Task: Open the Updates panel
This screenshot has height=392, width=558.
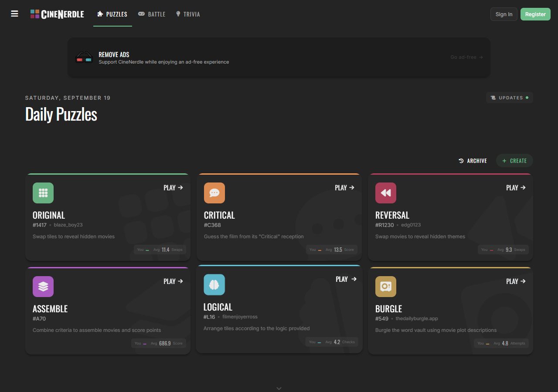Action: [510, 98]
